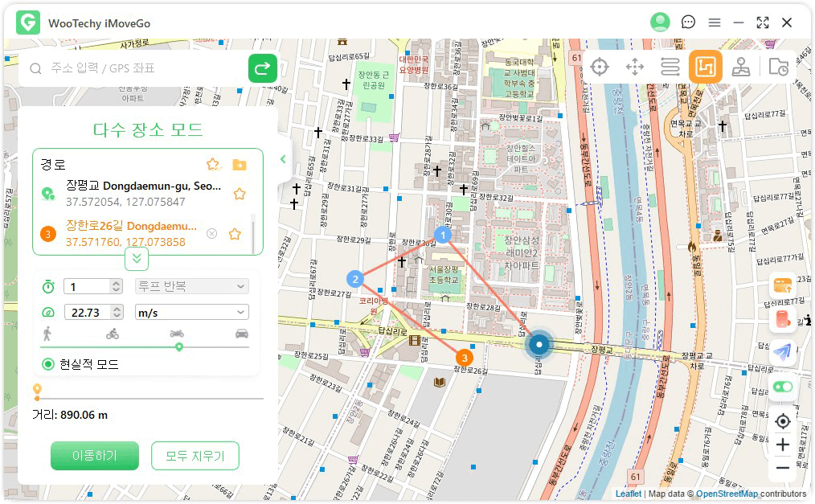Viewport: 815px width, 504px height.
Task: Open the user account profile menu
Action: tap(660, 23)
